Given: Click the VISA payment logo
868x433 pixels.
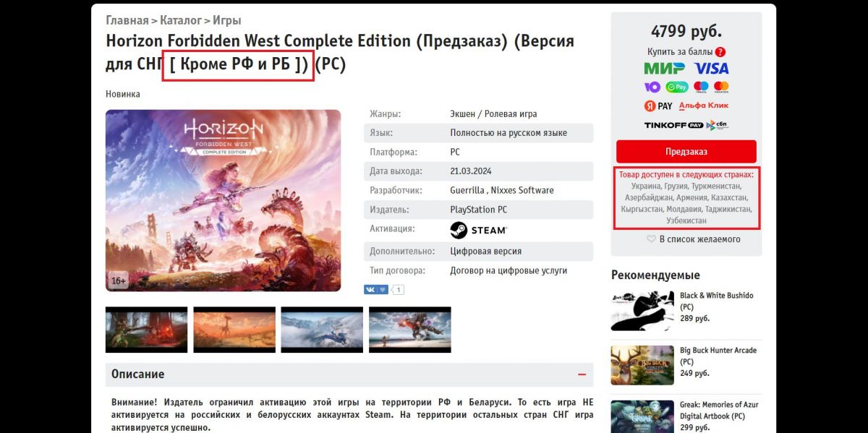Looking at the screenshot, I should [711, 69].
